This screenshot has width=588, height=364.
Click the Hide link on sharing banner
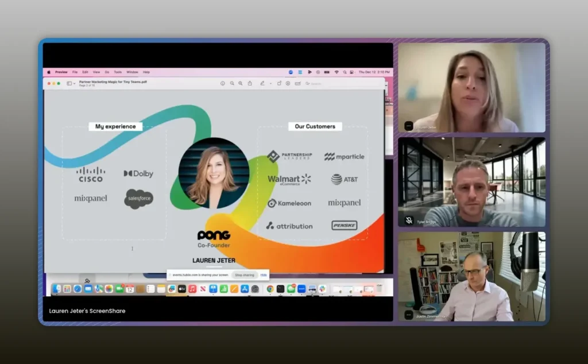(264, 275)
